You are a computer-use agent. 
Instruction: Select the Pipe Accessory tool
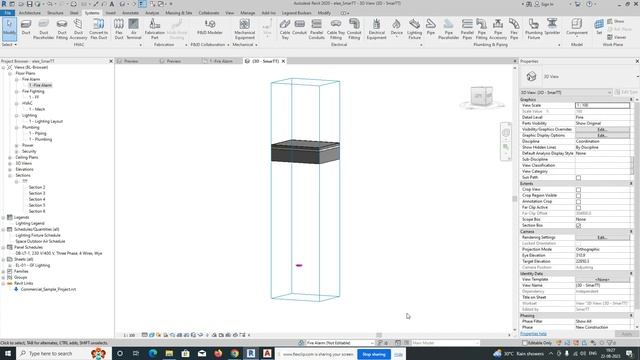[x=498, y=29]
